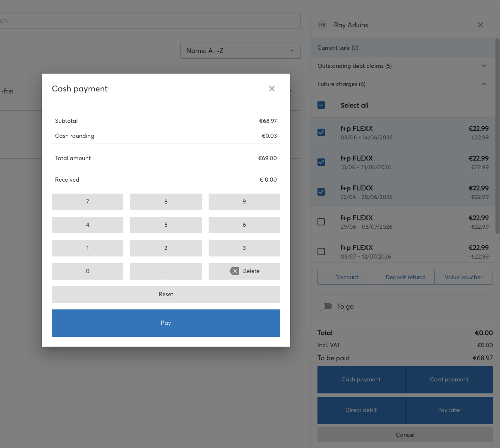Tap keypad number 4
This screenshot has width=500, height=448.
point(87,225)
